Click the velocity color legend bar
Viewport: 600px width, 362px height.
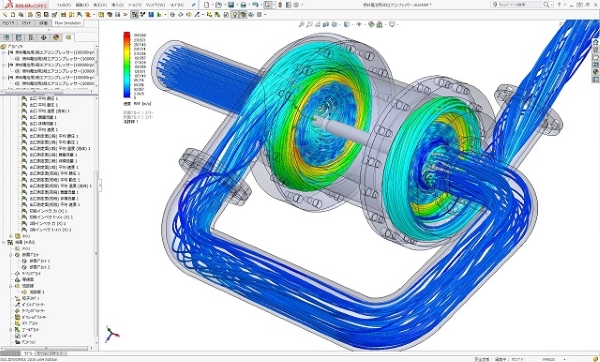[127, 65]
